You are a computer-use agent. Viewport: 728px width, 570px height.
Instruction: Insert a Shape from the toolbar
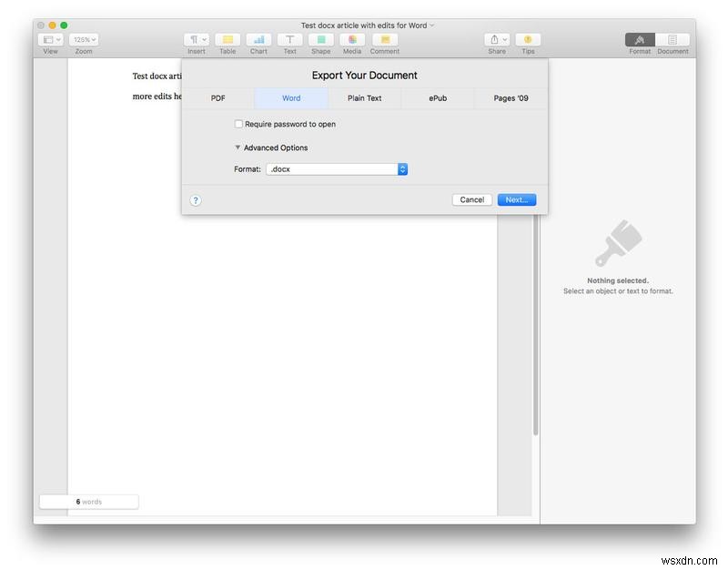(x=320, y=41)
